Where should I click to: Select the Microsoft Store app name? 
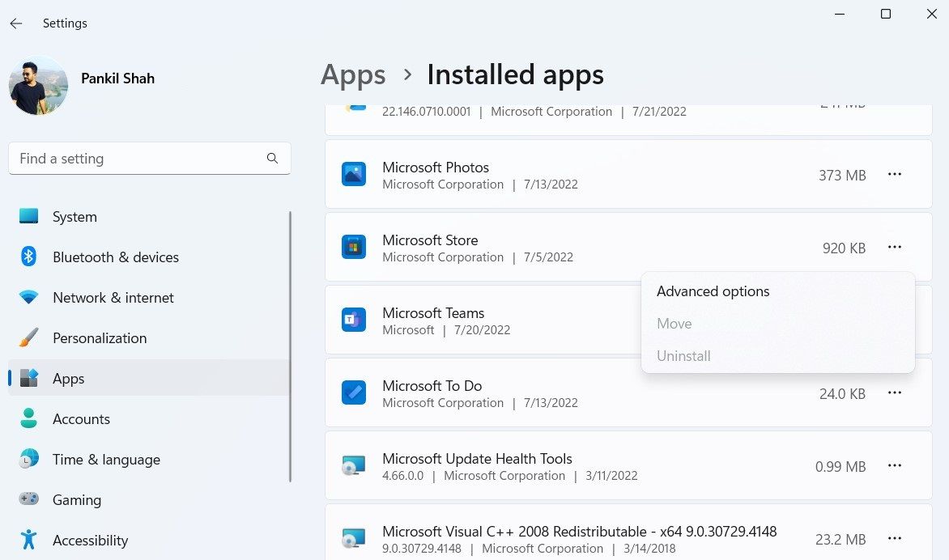[430, 240]
